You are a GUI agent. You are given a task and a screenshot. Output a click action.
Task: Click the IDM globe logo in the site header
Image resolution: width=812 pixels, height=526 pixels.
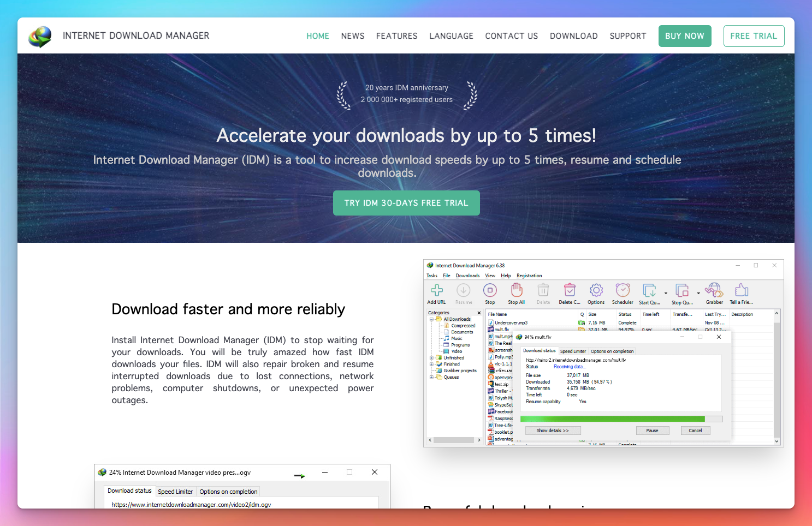tap(40, 36)
